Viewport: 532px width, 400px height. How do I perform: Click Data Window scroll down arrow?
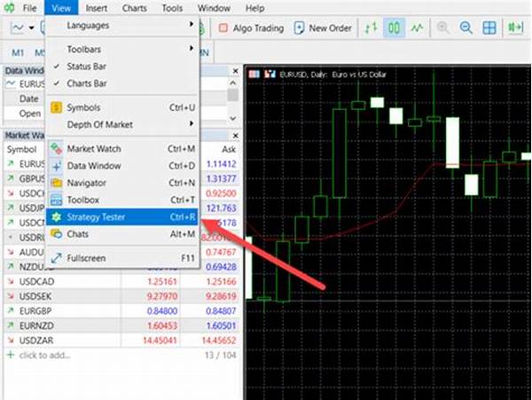pos(233,119)
